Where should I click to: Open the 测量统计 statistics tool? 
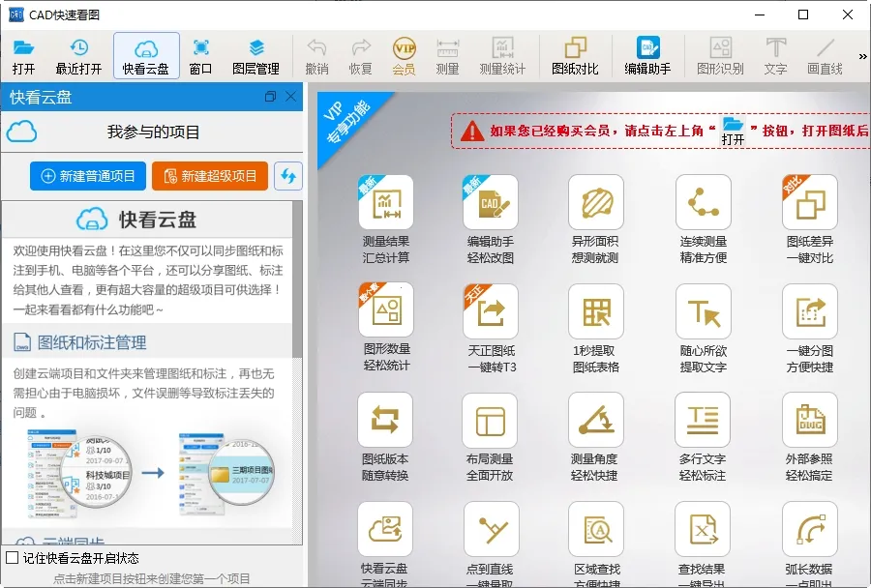(x=503, y=53)
